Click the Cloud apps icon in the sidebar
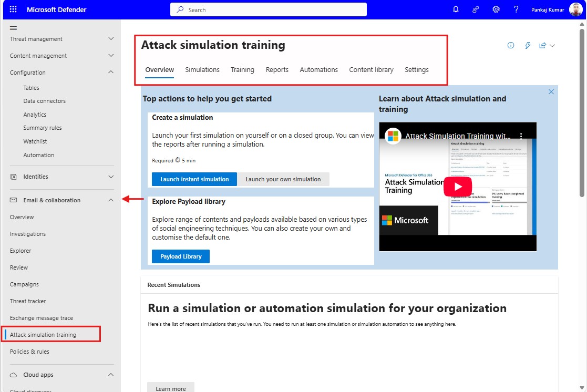Screen dimensions: 587x392 coord(14,374)
